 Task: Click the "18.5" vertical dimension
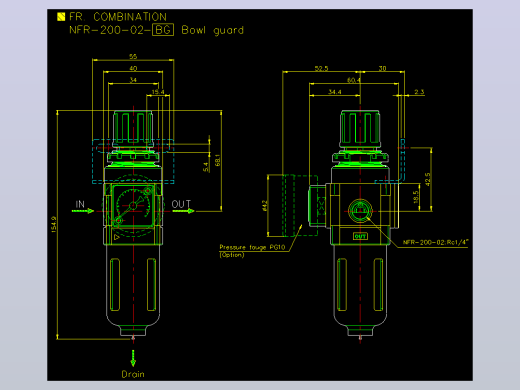point(416,197)
